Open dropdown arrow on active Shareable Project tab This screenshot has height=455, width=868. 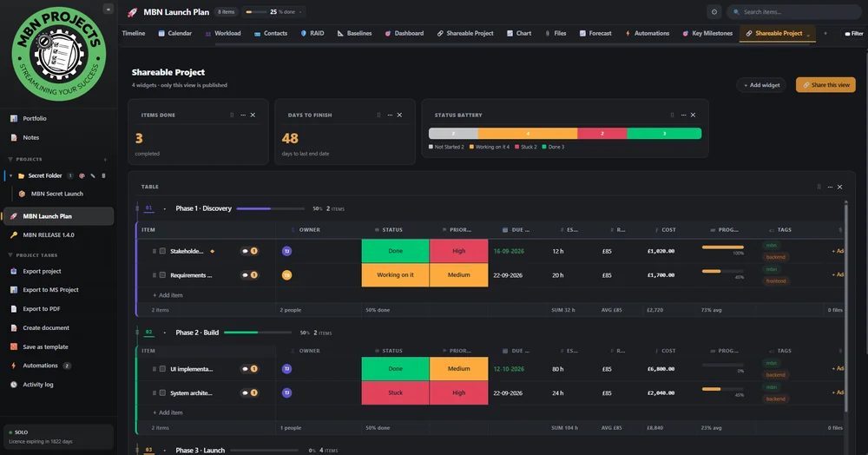click(808, 35)
